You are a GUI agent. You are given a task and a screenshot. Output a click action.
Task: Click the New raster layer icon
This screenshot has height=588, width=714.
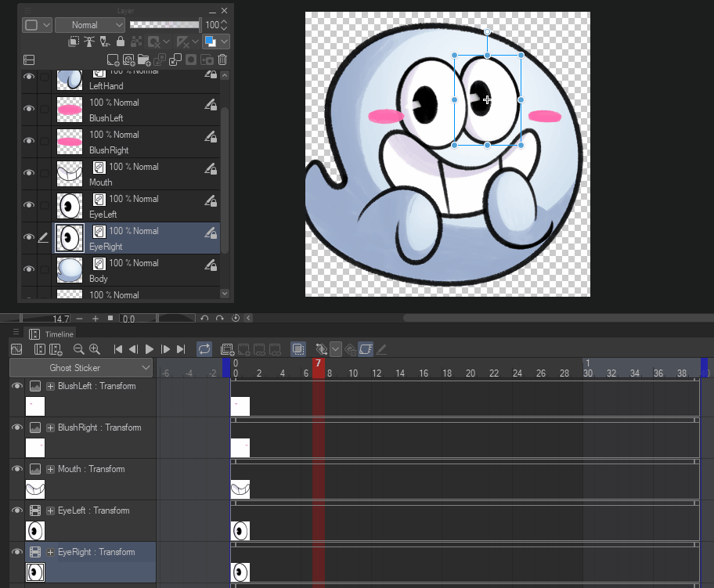pos(113,60)
